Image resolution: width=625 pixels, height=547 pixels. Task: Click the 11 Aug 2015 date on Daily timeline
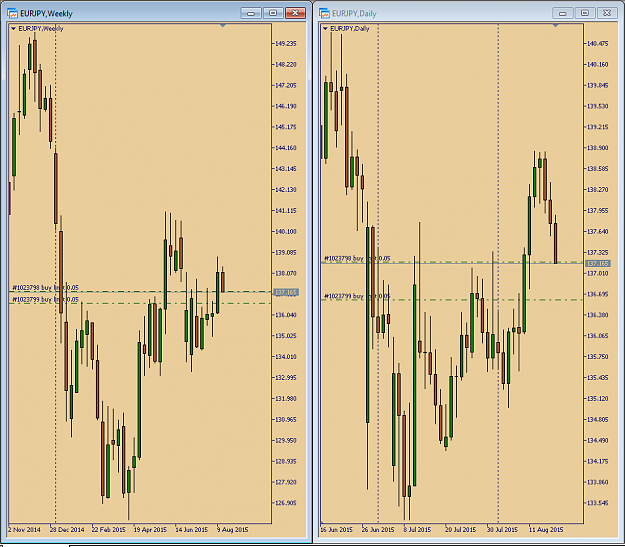(546, 530)
